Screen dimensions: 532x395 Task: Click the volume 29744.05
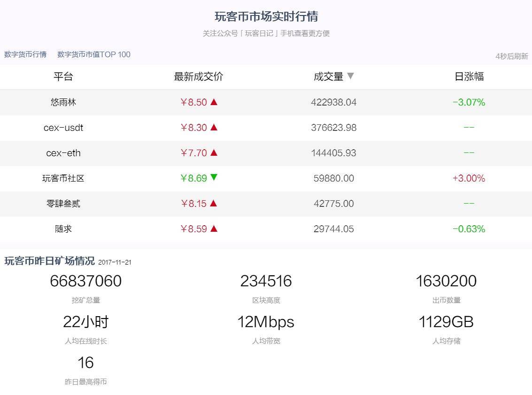334,229
